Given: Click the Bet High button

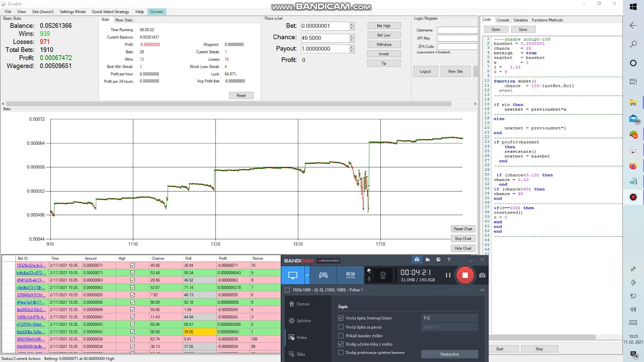Looking at the screenshot, I should (383, 26).
